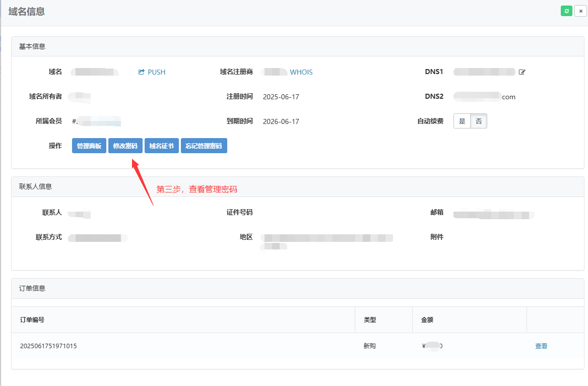
Task: Click the 订单信息 panel header
Action: click(32, 288)
